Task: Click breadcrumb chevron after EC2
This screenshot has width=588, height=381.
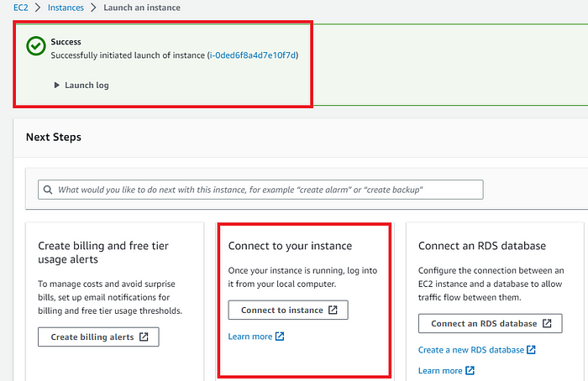Action: pos(38,8)
